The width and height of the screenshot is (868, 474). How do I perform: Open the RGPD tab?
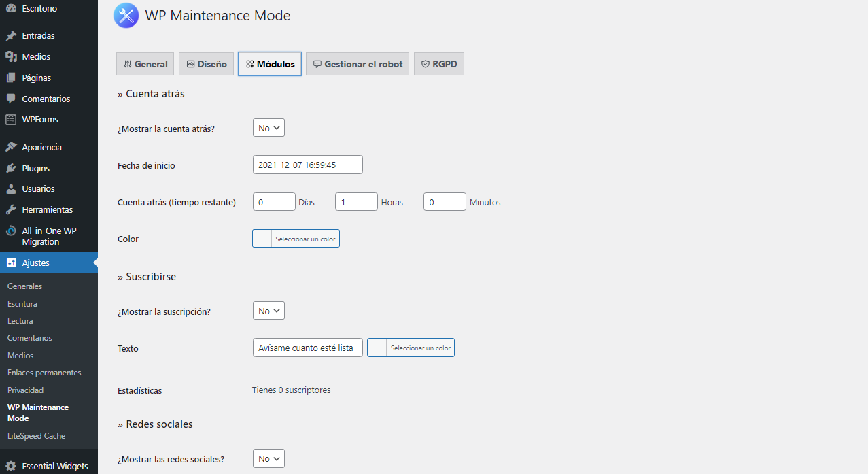pyautogui.click(x=438, y=63)
